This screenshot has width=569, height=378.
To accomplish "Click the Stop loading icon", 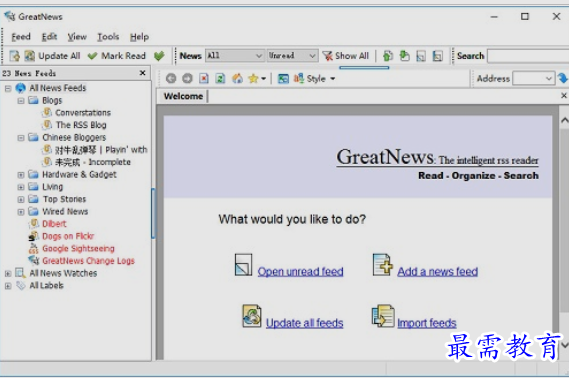I will click(204, 78).
